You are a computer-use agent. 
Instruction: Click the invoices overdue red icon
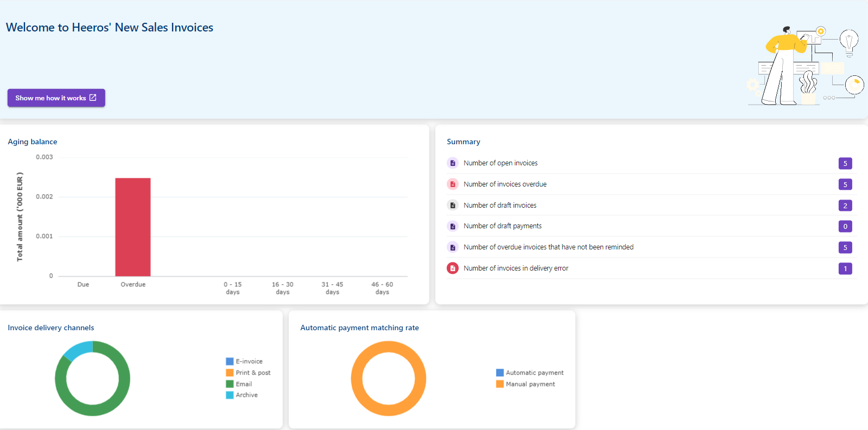click(453, 184)
